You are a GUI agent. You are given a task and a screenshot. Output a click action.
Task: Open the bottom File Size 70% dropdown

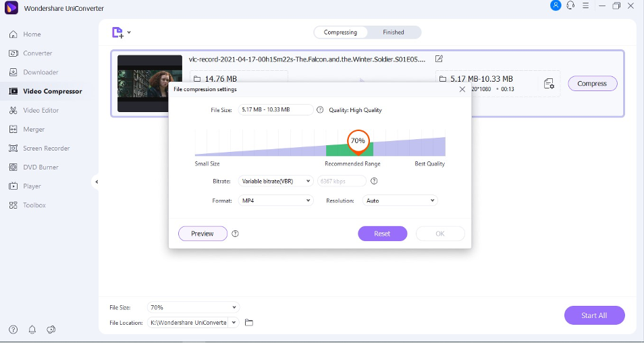[x=193, y=307]
